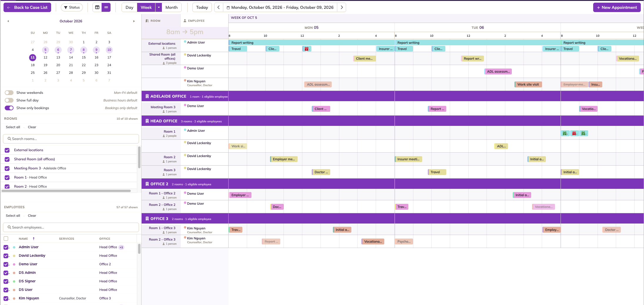Focus the Search rooms field
644x305 pixels.
coord(71,139)
